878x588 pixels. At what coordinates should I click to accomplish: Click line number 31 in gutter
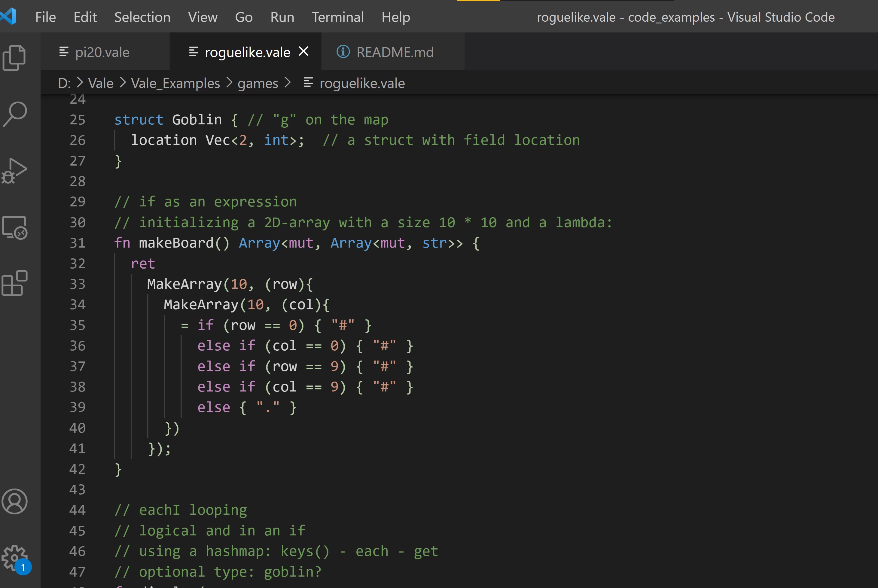coord(78,243)
